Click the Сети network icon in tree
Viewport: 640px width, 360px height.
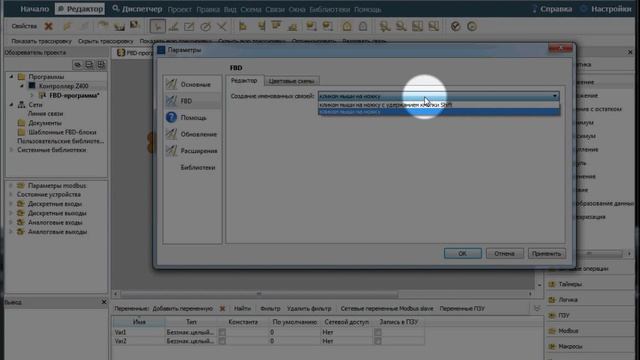[22, 105]
